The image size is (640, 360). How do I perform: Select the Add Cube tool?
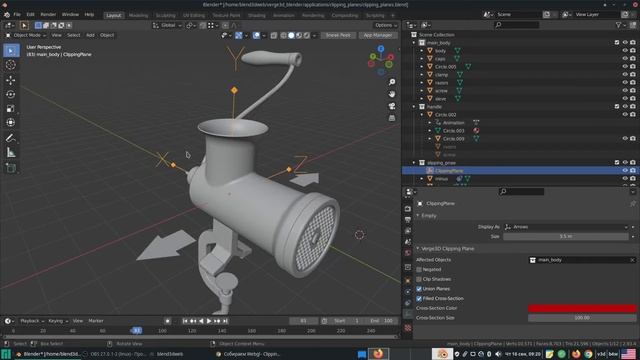tap(11, 168)
